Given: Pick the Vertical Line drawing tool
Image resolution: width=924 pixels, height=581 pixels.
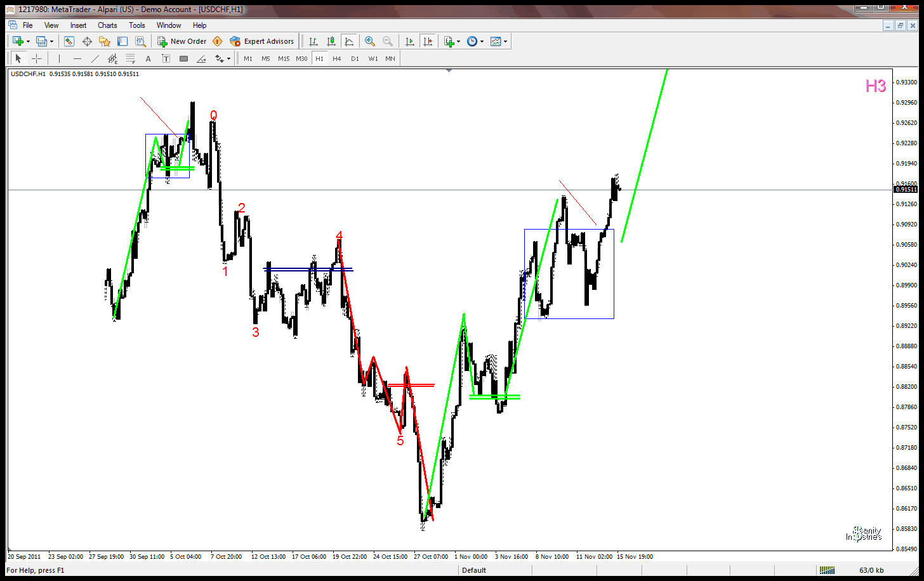Looking at the screenshot, I should [x=59, y=58].
